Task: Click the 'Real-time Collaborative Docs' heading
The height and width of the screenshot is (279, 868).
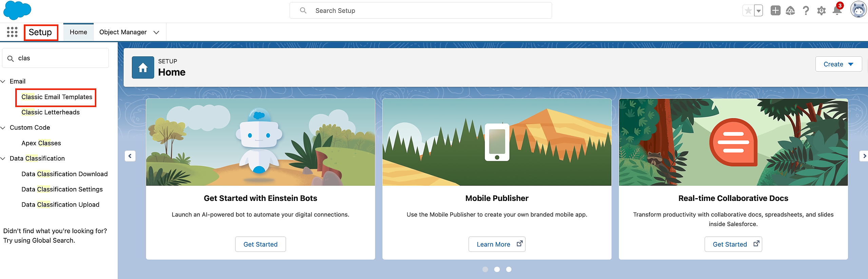Action: point(733,198)
